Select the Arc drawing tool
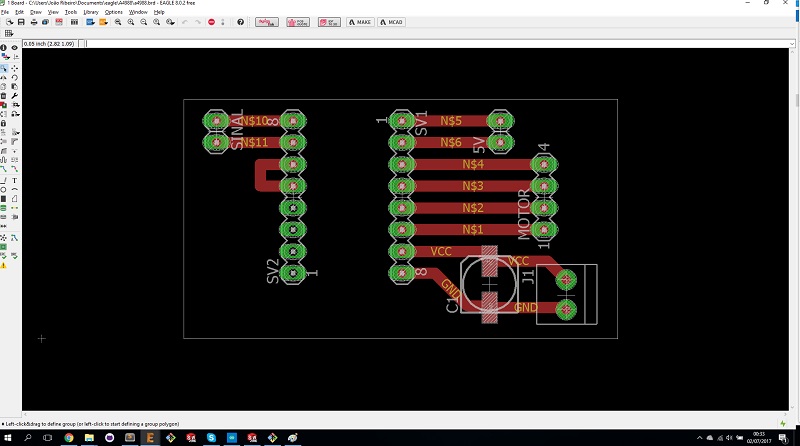The image size is (800, 446). (x=15, y=189)
